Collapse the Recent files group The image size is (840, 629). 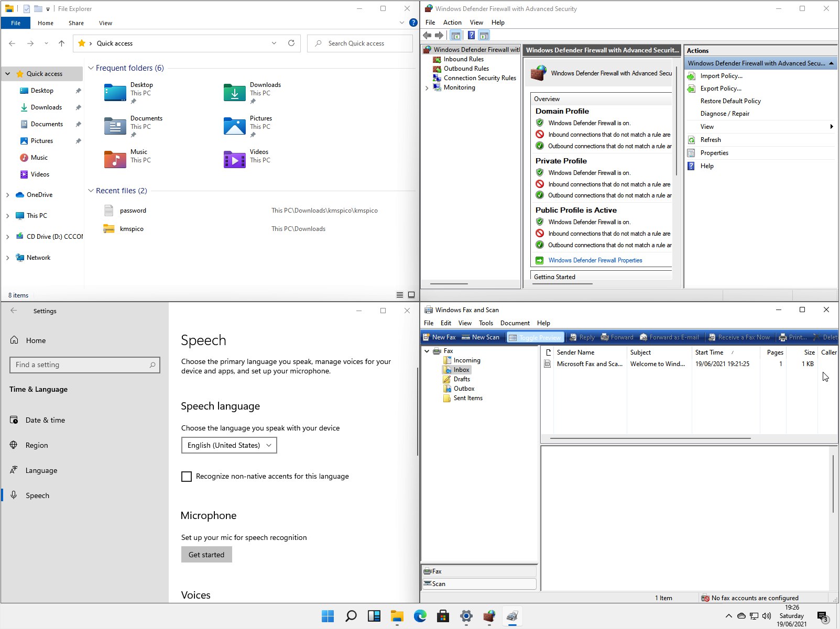click(x=91, y=191)
